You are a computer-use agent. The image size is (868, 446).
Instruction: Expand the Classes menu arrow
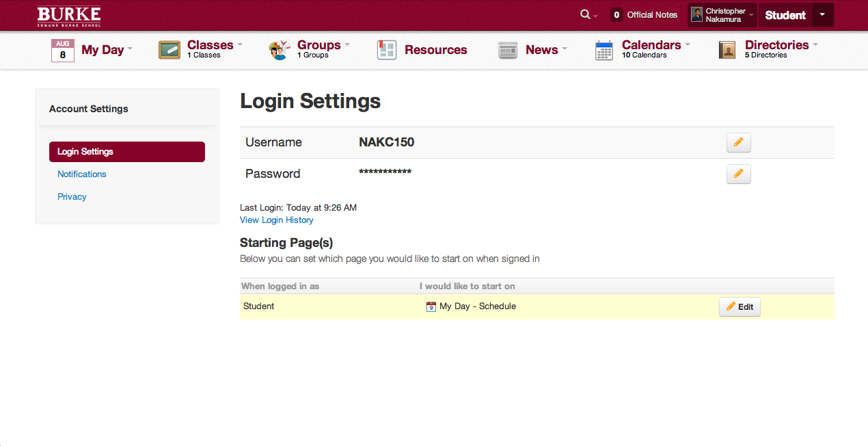(240, 44)
